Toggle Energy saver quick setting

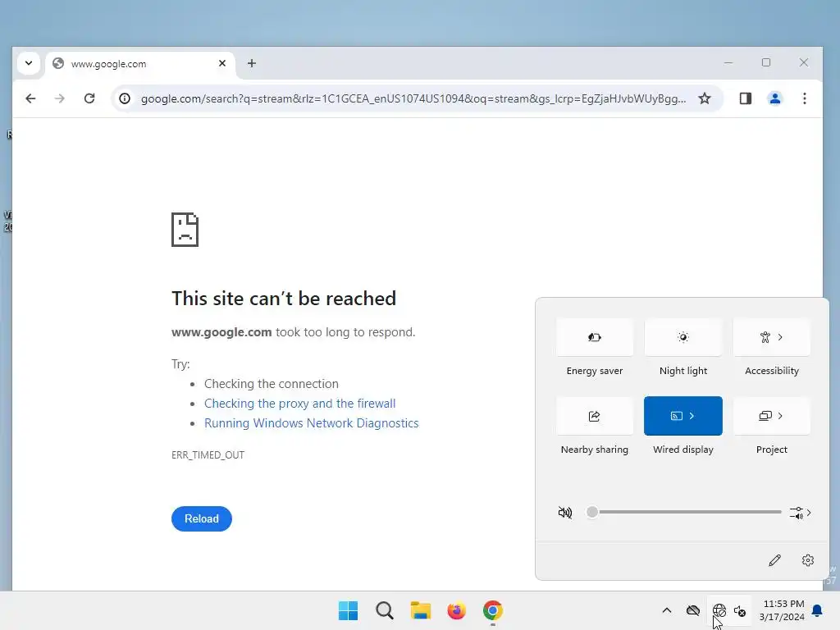(594, 337)
